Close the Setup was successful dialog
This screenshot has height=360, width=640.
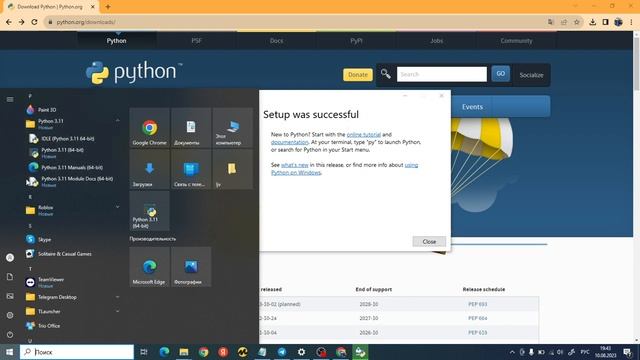tap(429, 242)
